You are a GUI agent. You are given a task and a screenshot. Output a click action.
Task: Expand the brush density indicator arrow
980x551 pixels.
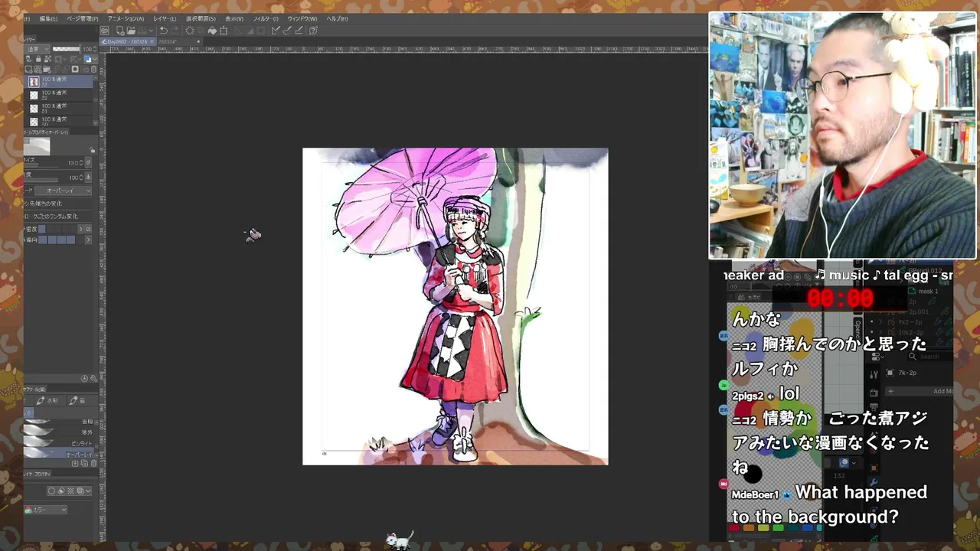[x=80, y=229]
